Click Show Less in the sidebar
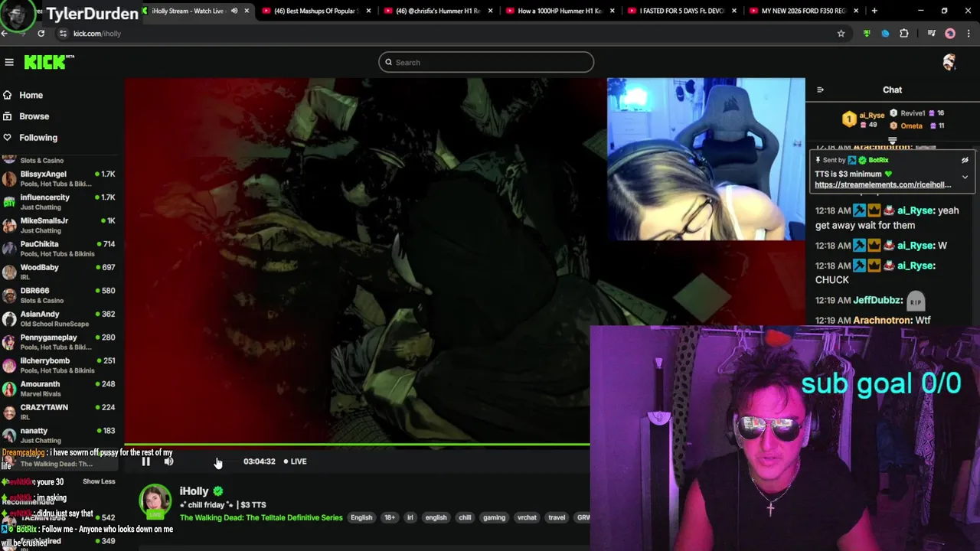The image size is (980, 551). tap(99, 481)
